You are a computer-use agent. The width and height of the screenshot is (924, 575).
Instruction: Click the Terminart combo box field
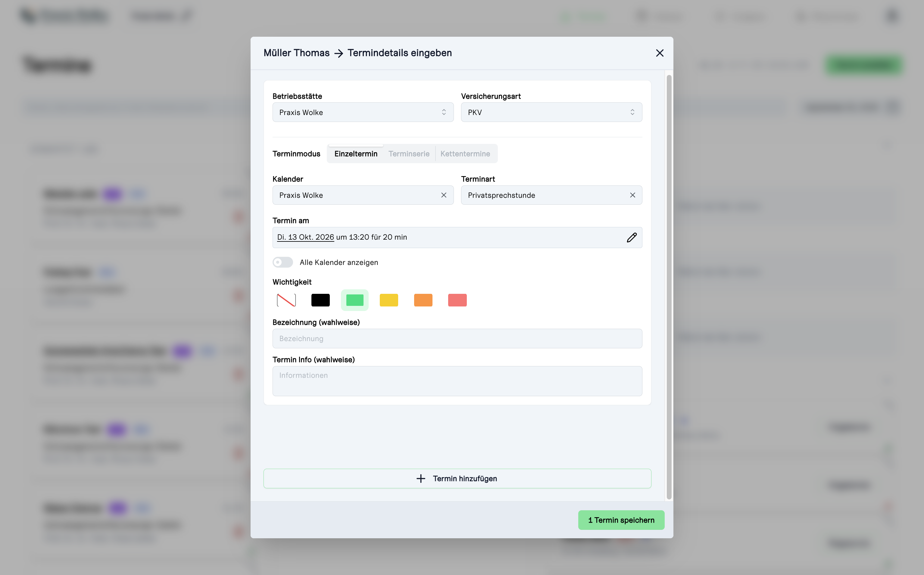(551, 195)
